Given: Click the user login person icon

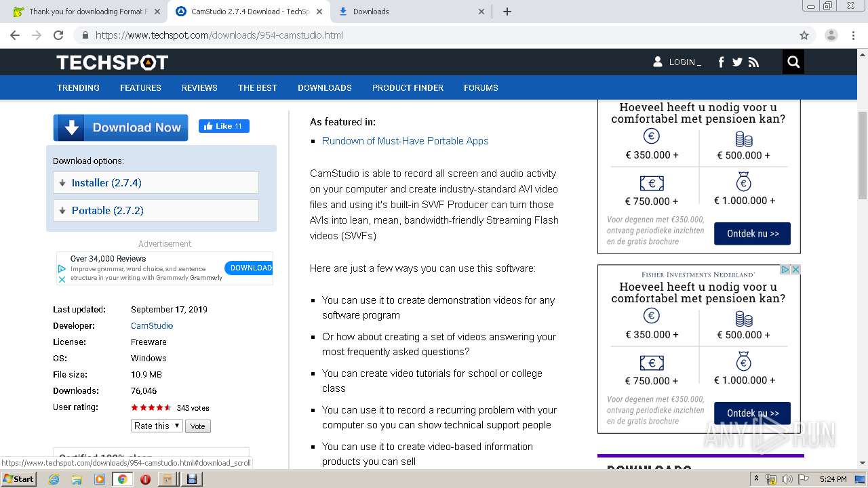Looking at the screenshot, I should click(x=657, y=62).
